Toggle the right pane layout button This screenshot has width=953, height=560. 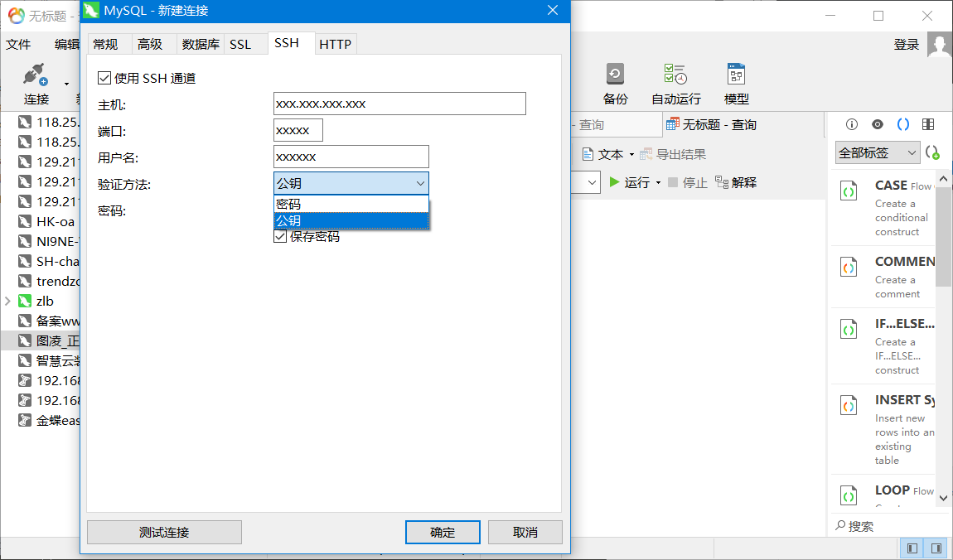[x=936, y=548]
